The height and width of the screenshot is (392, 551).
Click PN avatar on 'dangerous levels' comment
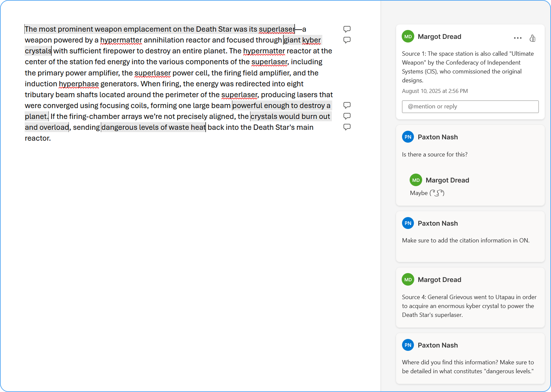(408, 345)
